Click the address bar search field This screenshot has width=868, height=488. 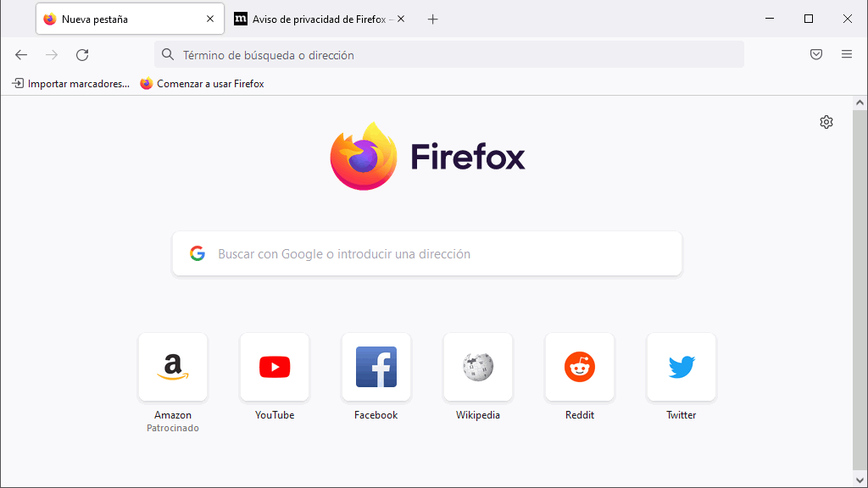click(x=449, y=55)
